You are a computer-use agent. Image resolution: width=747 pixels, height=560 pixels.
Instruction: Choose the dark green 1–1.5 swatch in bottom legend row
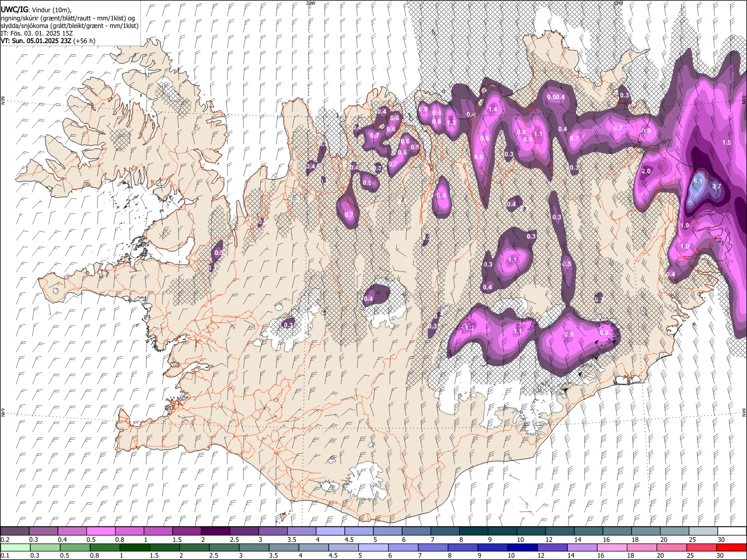pyautogui.click(x=135, y=547)
